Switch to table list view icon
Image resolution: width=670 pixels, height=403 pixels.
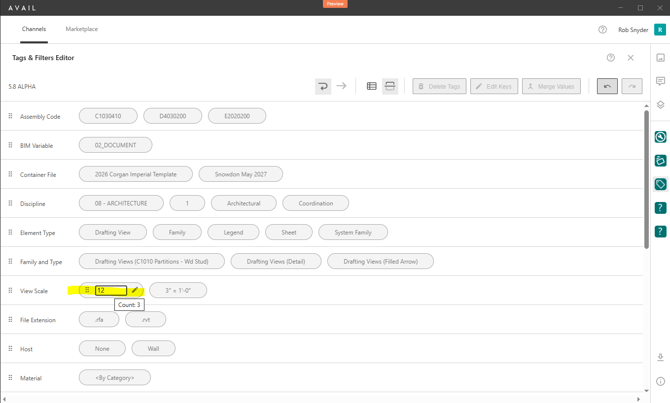[372, 86]
